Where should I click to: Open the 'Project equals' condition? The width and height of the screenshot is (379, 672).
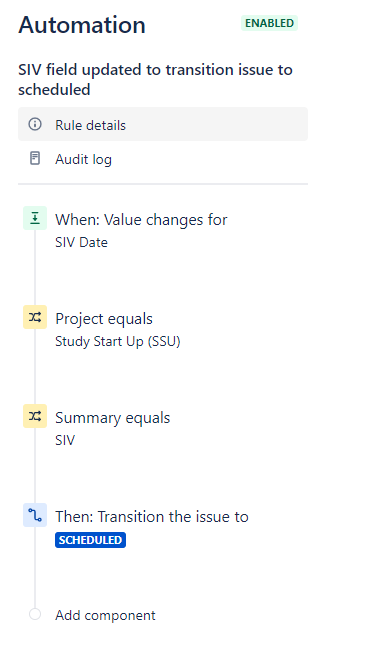104,319
